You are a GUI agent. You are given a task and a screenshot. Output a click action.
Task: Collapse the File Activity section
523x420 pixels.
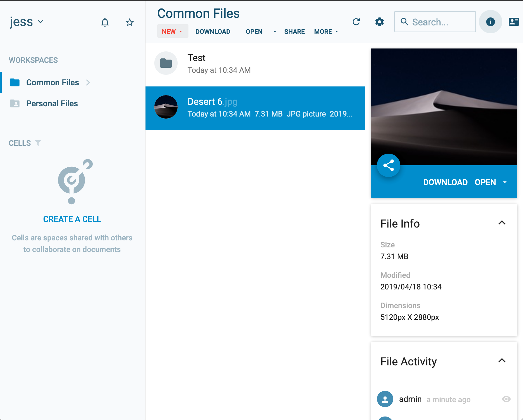[x=502, y=361]
